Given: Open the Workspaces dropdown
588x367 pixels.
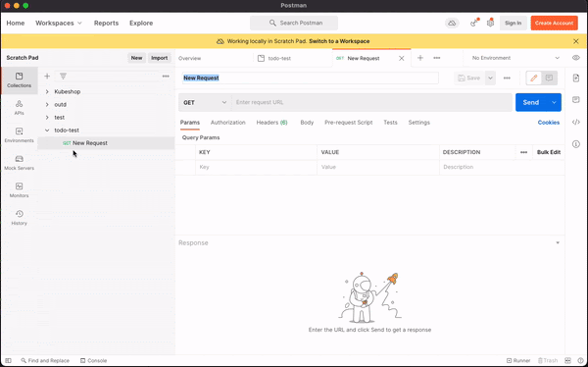Looking at the screenshot, I should (59, 23).
